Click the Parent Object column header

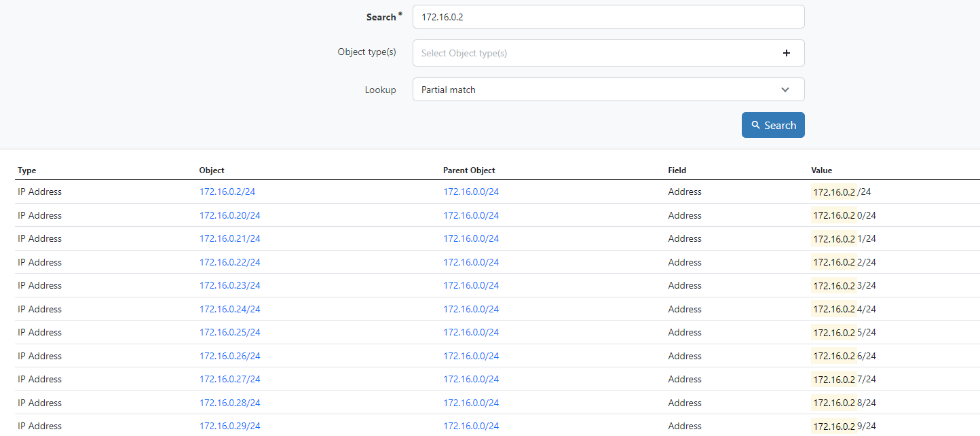point(469,170)
